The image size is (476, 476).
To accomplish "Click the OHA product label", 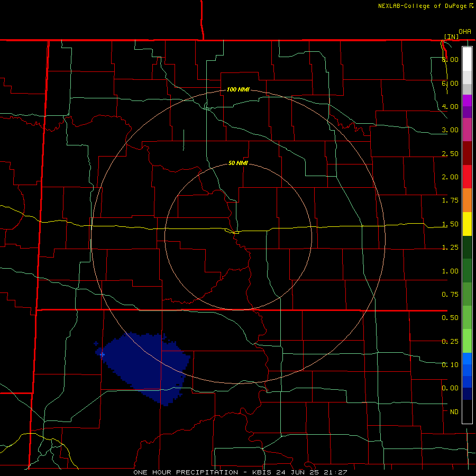I will [465, 32].
